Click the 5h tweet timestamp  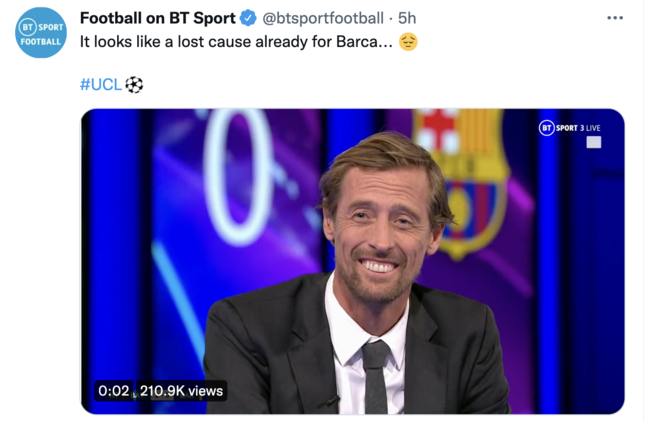coord(407,18)
